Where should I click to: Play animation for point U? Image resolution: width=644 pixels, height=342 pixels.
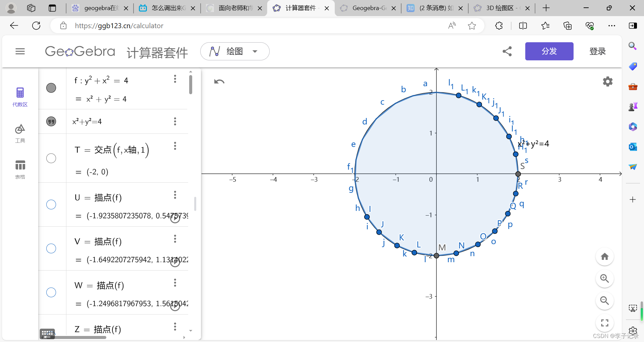pyautogui.click(x=175, y=218)
